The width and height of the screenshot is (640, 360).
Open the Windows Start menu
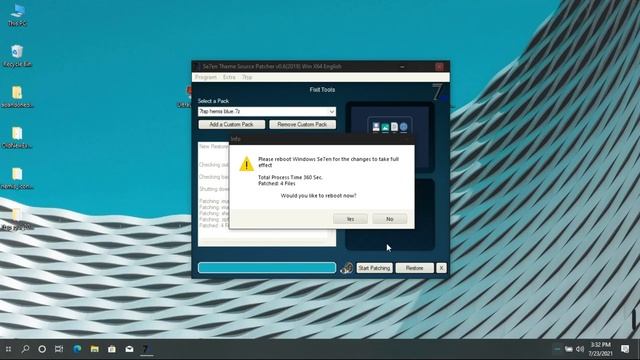[x=8, y=349]
